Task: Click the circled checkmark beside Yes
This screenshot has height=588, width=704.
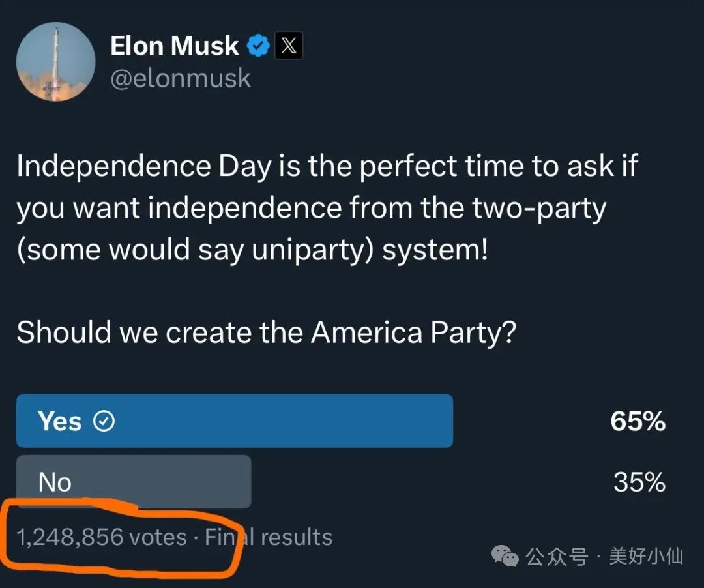Action: point(104,422)
